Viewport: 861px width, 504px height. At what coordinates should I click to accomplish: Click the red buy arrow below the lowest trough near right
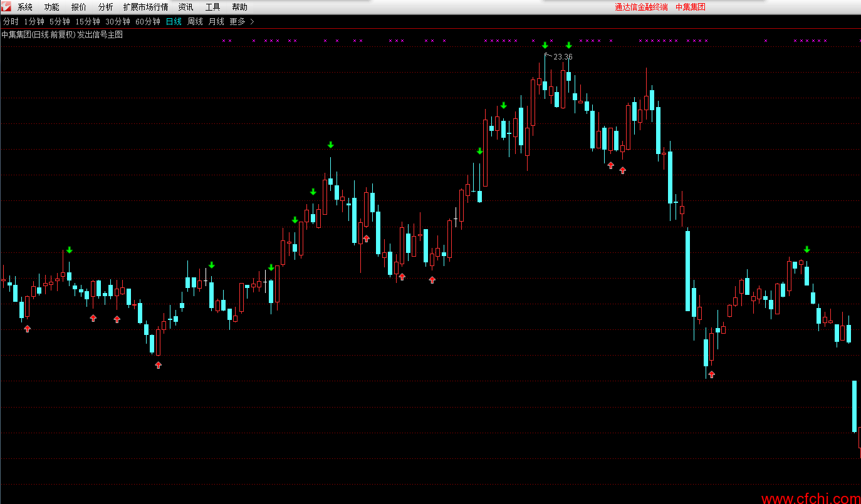pos(711,374)
